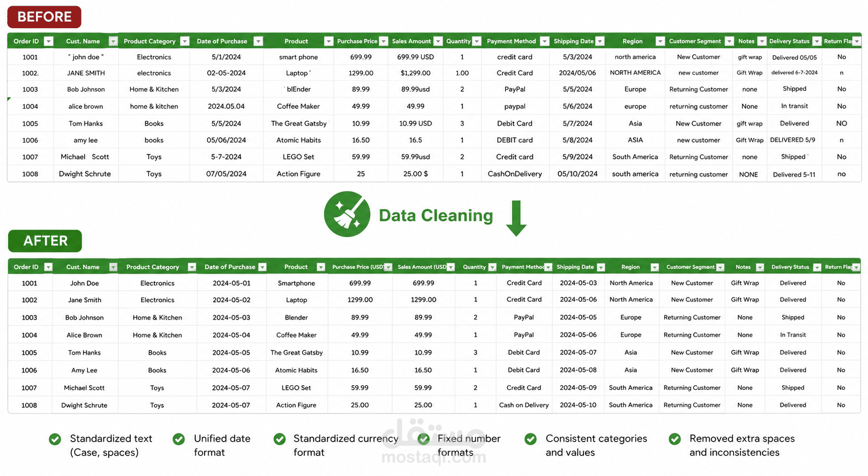Viewport: 868px width, 476px height.
Task: Select "Blender" product cell in AFTER table
Action: point(296,318)
